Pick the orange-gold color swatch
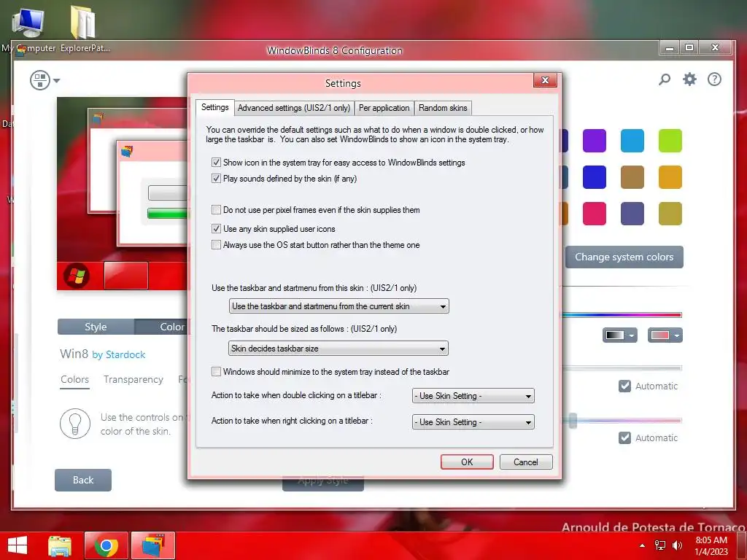Screen dimensions: 747x560 point(670,177)
